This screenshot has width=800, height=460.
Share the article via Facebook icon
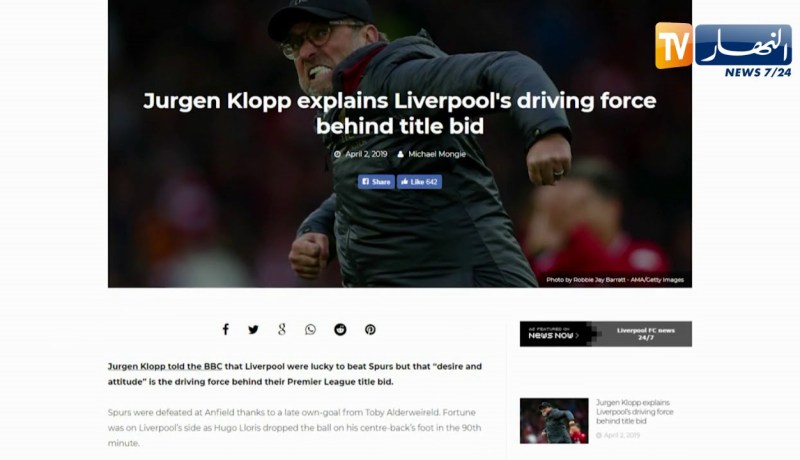click(x=226, y=329)
